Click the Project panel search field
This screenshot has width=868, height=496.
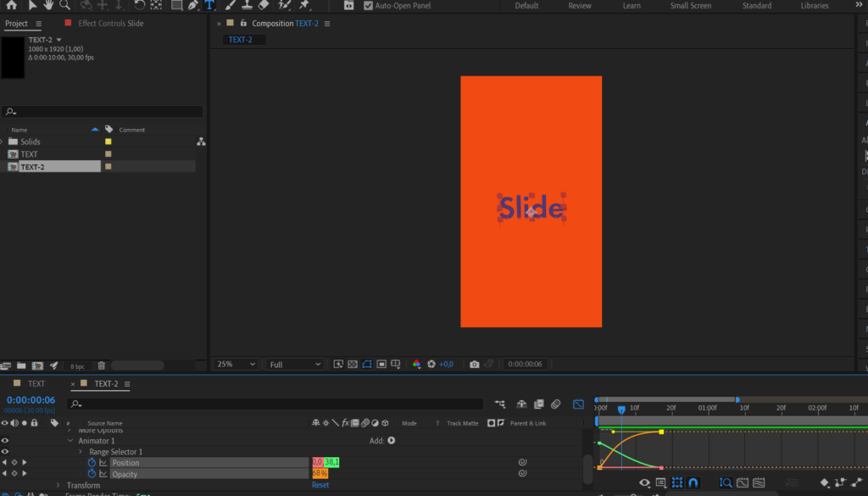tap(103, 112)
